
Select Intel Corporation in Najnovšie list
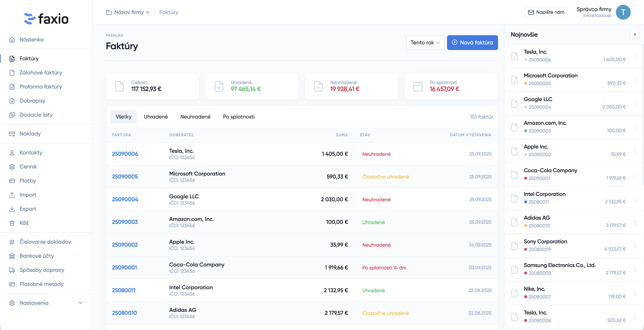545,194
